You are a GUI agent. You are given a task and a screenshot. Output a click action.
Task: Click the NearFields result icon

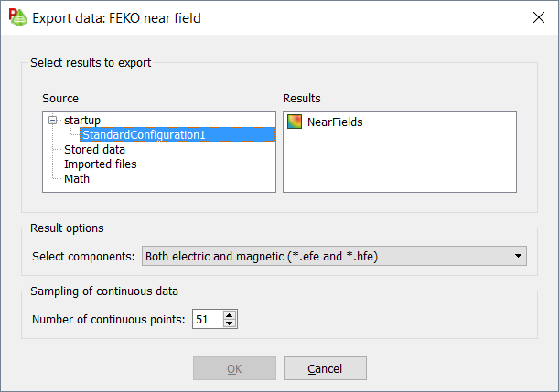pos(295,122)
